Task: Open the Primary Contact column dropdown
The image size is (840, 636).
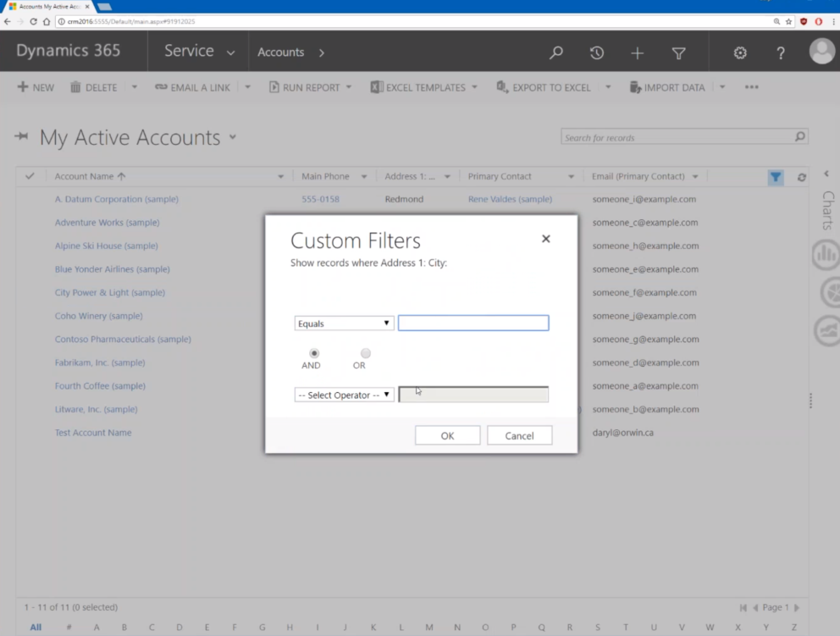Action: click(x=571, y=176)
